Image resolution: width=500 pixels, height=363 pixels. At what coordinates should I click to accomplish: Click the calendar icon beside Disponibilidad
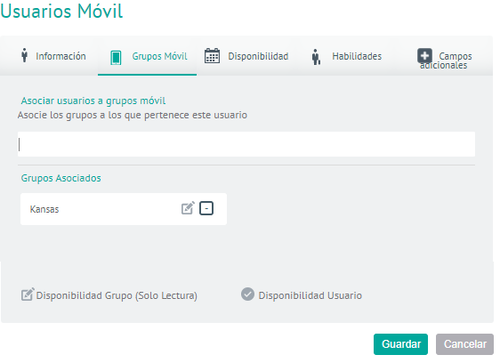[x=212, y=56]
